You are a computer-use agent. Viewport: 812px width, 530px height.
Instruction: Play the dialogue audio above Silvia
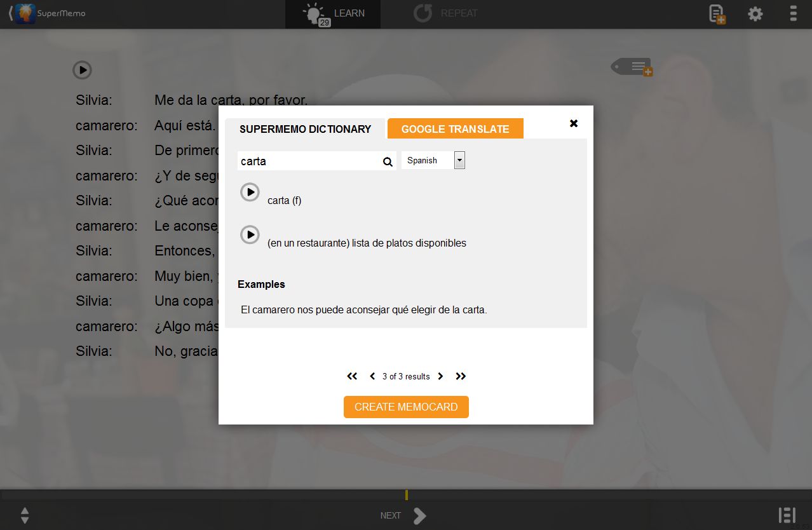click(82, 70)
